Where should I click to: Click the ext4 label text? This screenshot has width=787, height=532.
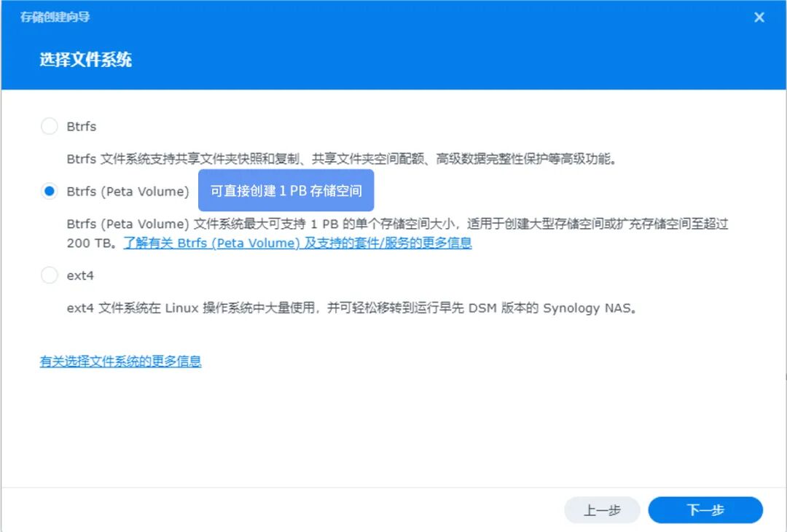coord(81,275)
